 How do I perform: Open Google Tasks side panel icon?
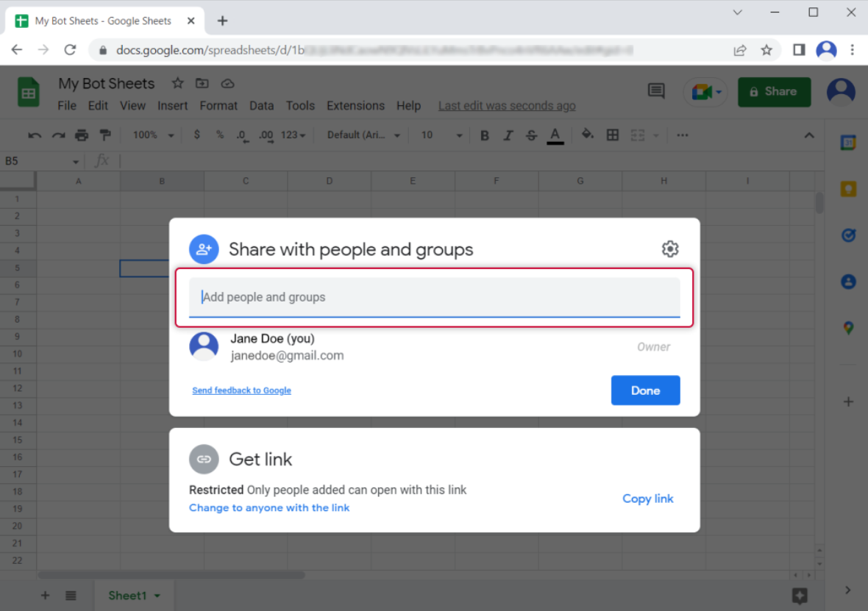848,235
